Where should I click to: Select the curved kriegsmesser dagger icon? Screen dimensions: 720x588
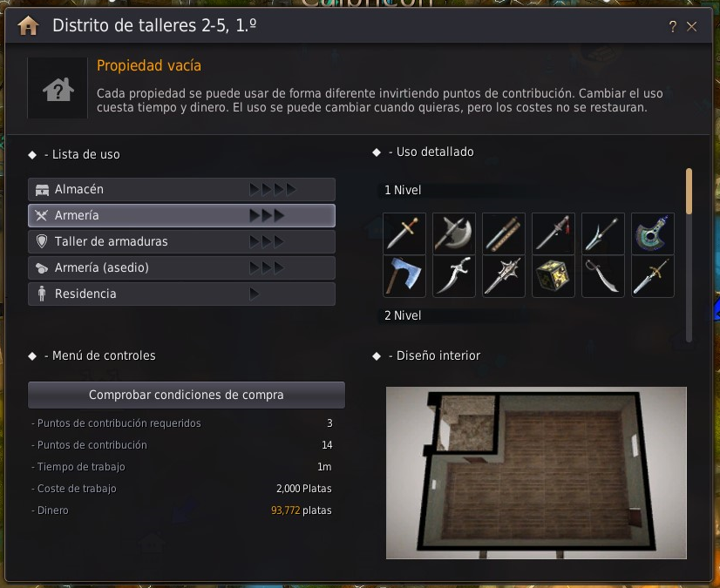pos(453,276)
